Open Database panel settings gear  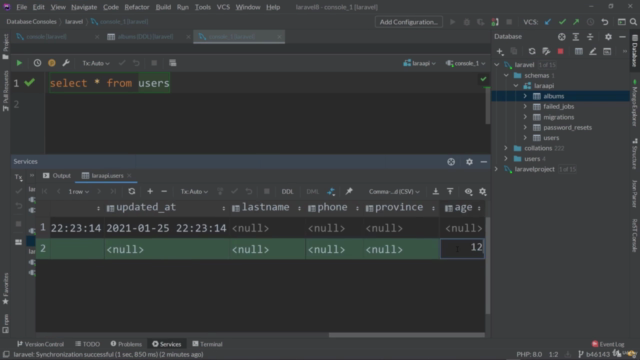pyautogui.click(x=608, y=37)
